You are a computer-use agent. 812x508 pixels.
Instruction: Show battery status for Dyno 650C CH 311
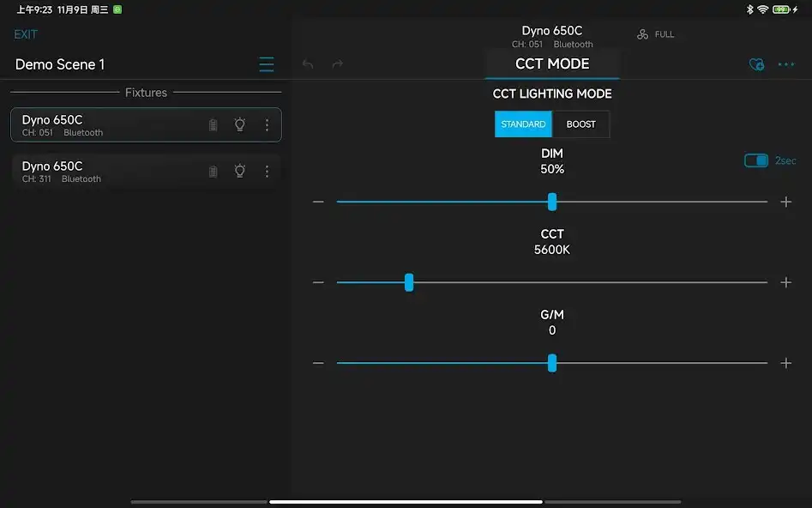(213, 172)
